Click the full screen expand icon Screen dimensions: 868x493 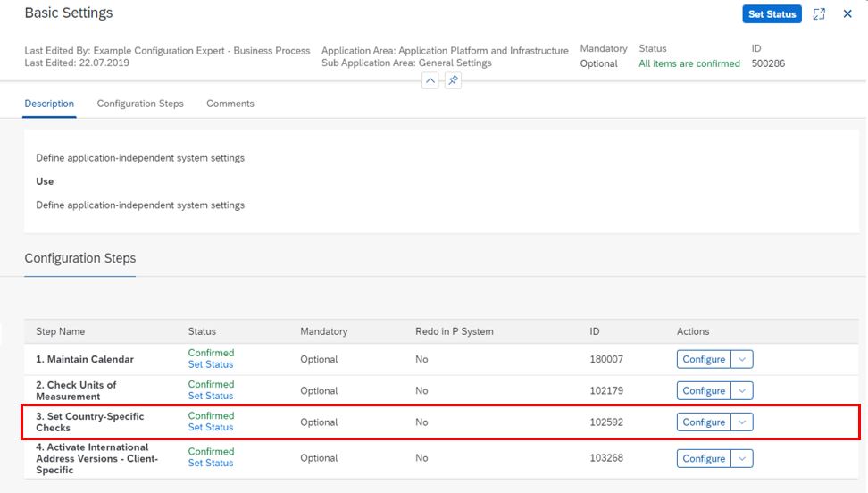819,14
